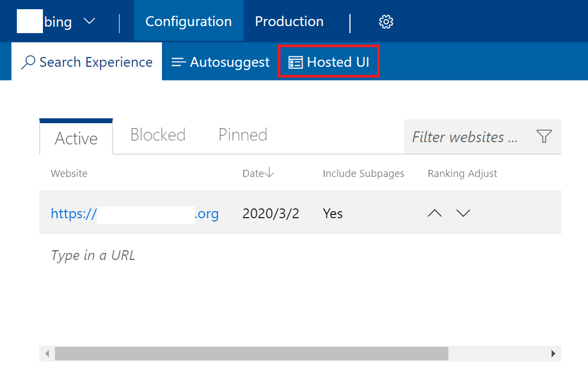This screenshot has width=588, height=381.
Task: Expand the bing site dropdown
Action: [x=89, y=21]
